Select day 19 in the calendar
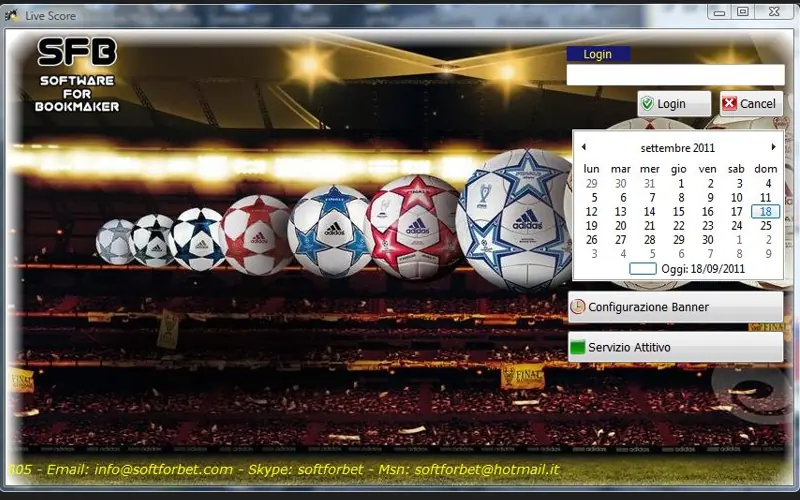The width and height of the screenshot is (800, 500). click(591, 226)
